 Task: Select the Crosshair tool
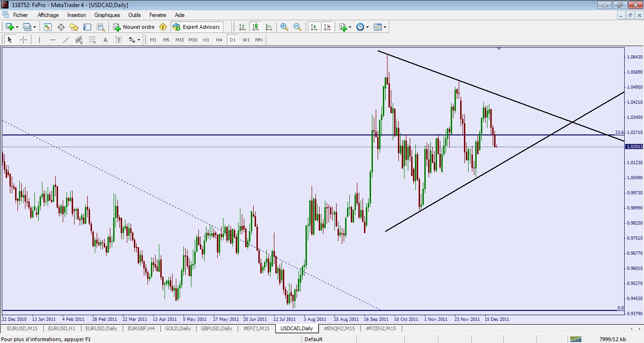23,40
